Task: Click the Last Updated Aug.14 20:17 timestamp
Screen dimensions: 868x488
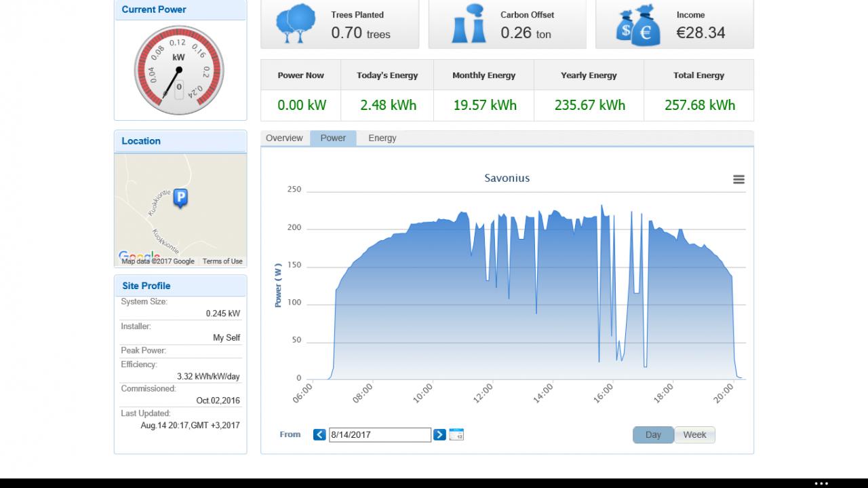Action: pyautogui.click(x=190, y=426)
